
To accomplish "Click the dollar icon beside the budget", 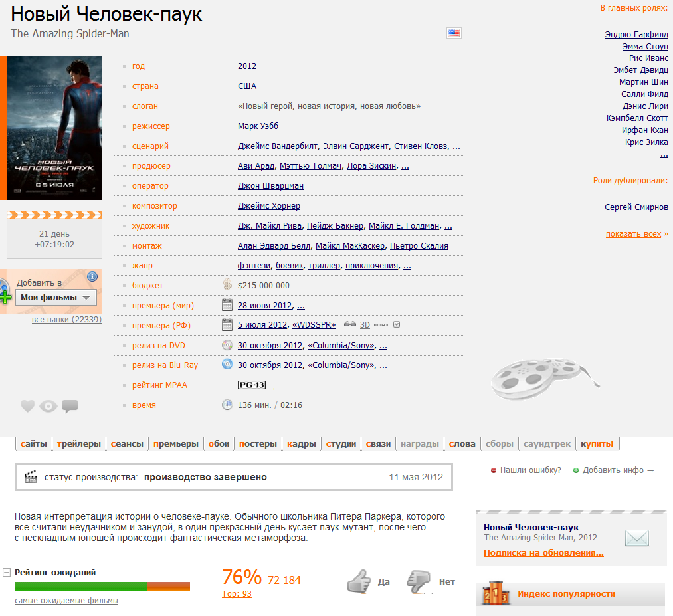I will tap(227, 285).
